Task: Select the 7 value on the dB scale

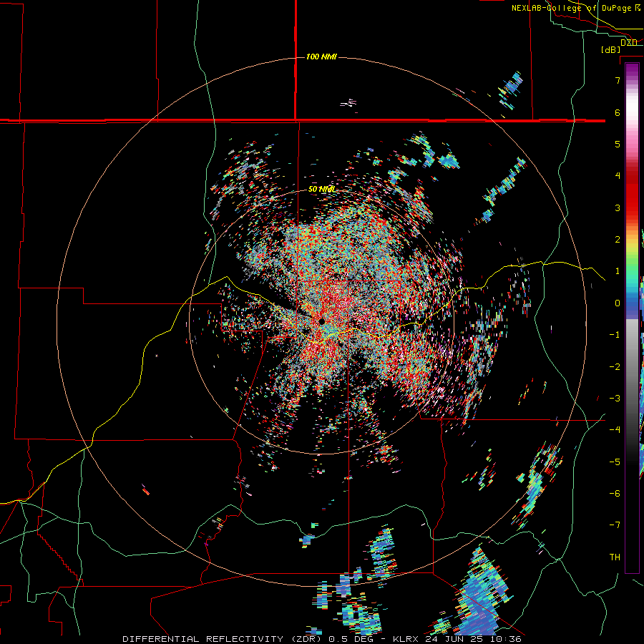Action: click(x=618, y=80)
